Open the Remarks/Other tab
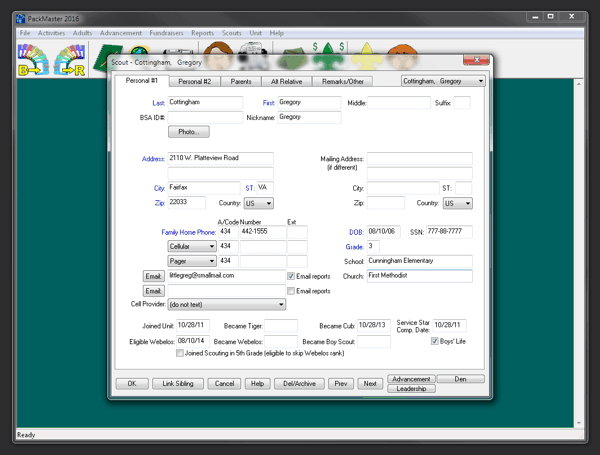 [343, 82]
